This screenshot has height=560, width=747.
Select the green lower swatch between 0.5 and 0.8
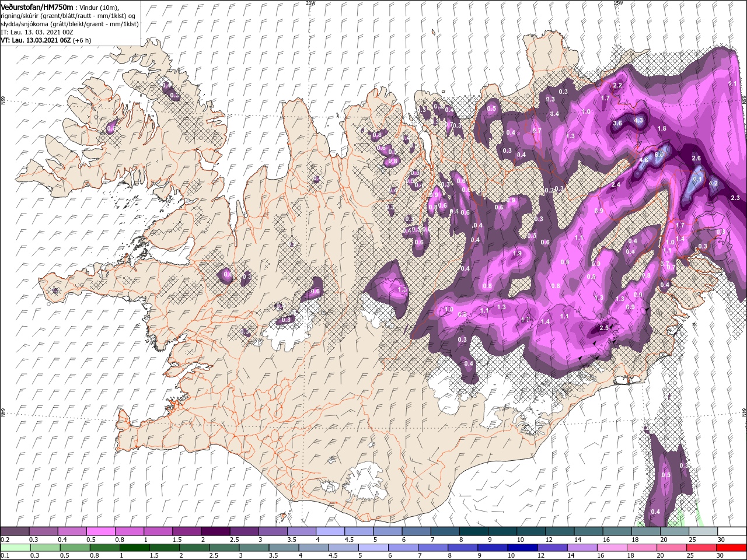(75, 548)
